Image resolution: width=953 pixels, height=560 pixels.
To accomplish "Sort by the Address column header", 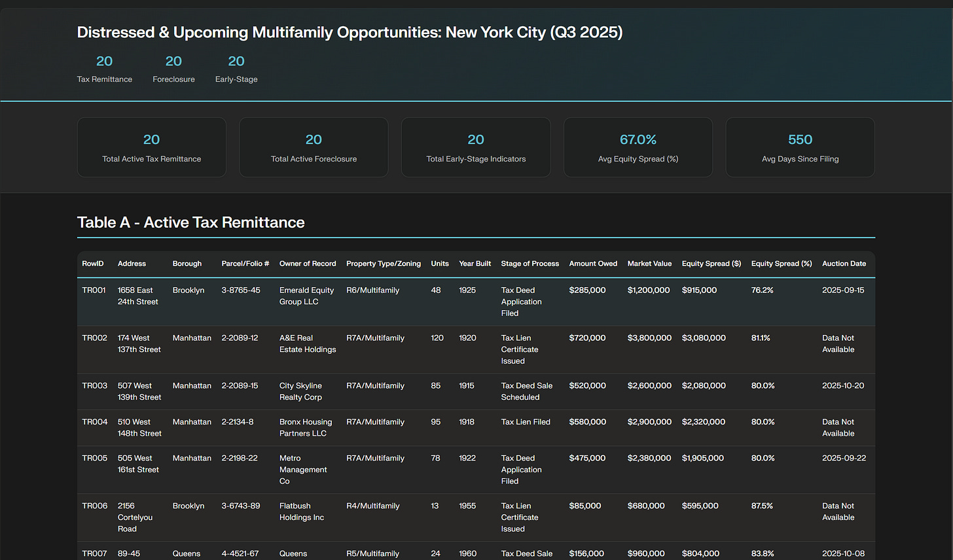I will (x=132, y=264).
